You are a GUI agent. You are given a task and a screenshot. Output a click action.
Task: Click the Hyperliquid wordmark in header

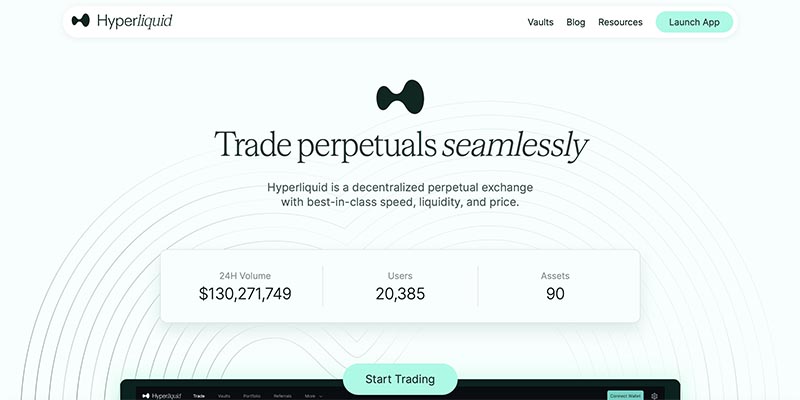tap(135, 21)
